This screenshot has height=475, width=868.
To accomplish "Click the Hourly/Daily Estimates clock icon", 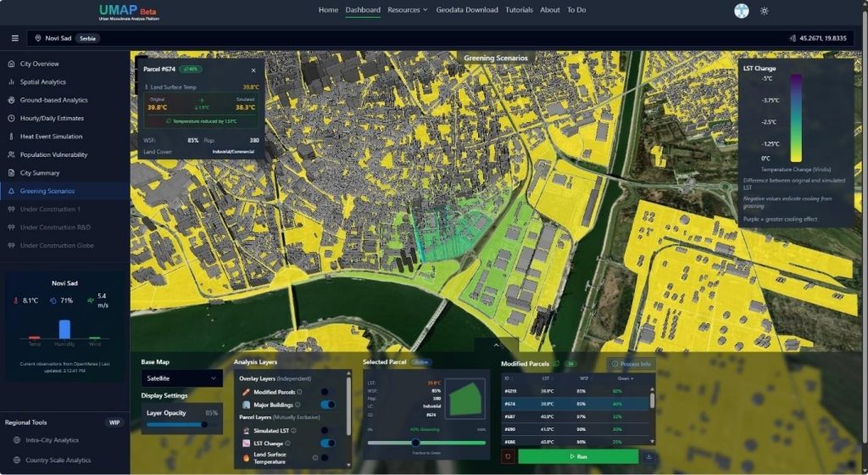I will pyautogui.click(x=11, y=118).
